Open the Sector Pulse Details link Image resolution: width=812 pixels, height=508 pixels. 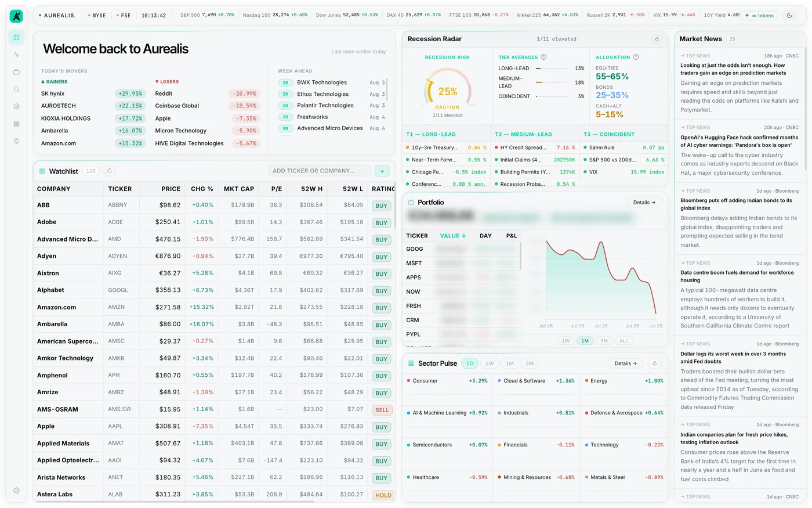tap(625, 363)
